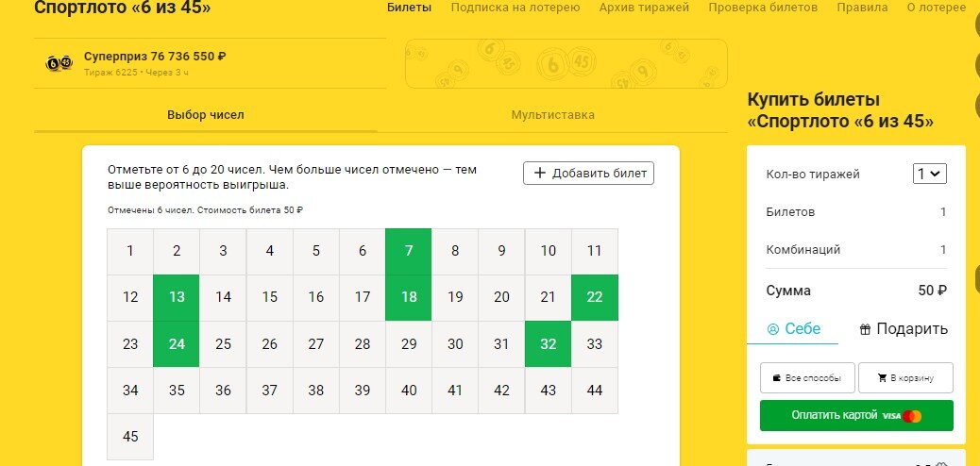Click the person icon next to Себе

[772, 329]
